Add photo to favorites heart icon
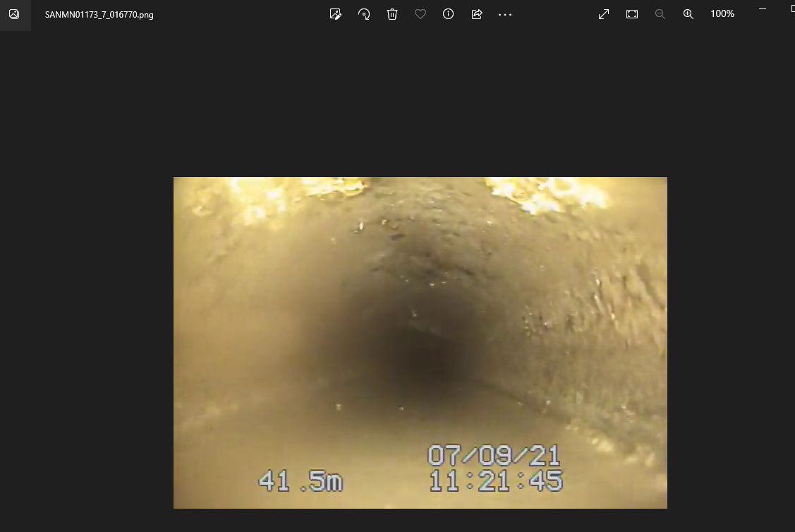Image resolution: width=795 pixels, height=532 pixels. point(420,14)
